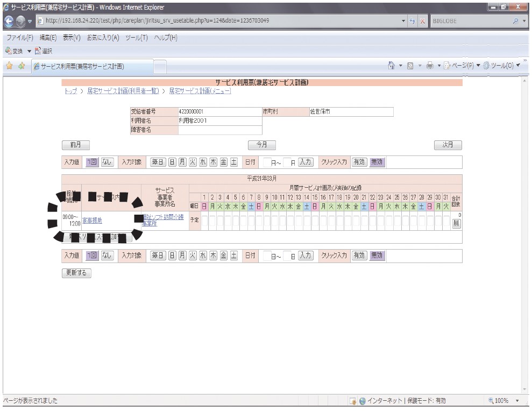Click the 更新する button
The height and width of the screenshot is (411, 532).
[x=76, y=273]
